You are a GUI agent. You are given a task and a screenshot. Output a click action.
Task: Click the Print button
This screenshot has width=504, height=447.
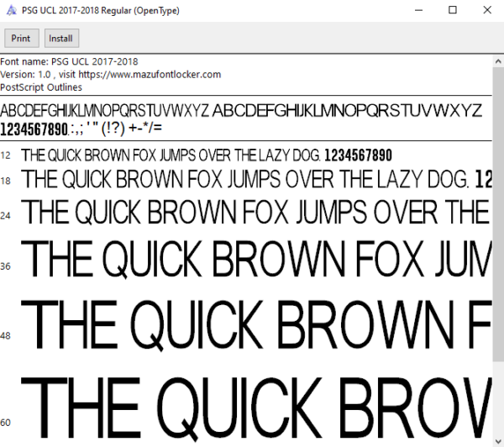pos(22,39)
